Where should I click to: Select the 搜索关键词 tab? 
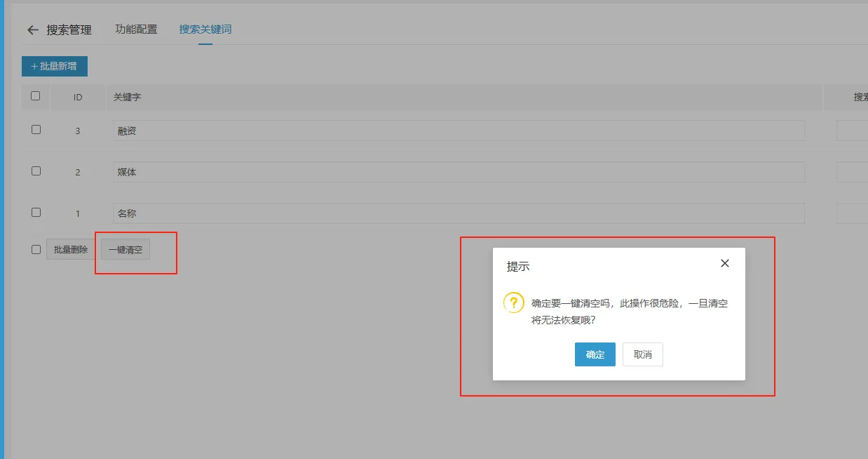[x=205, y=29]
